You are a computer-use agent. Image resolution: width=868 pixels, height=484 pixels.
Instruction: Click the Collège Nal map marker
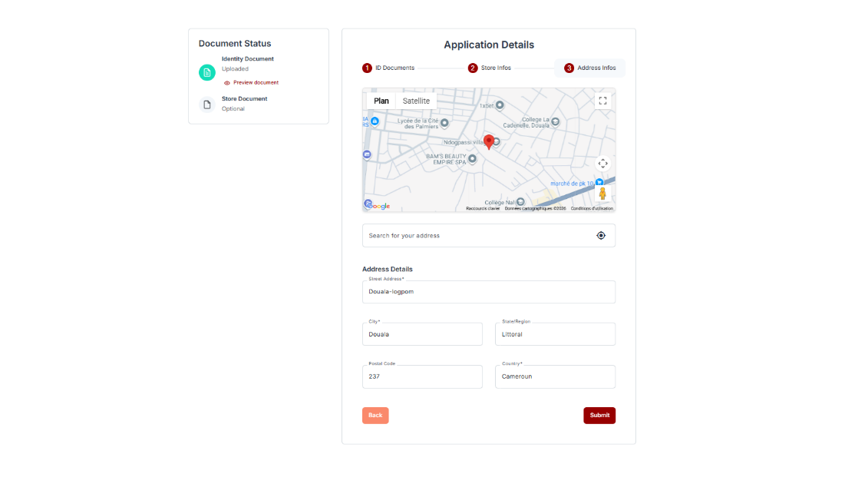520,202
